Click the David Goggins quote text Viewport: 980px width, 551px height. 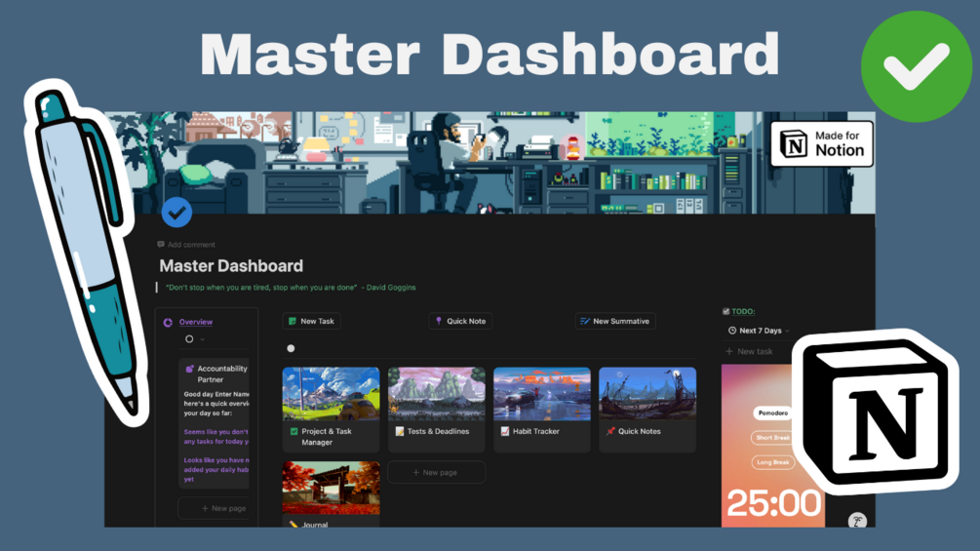pos(291,288)
